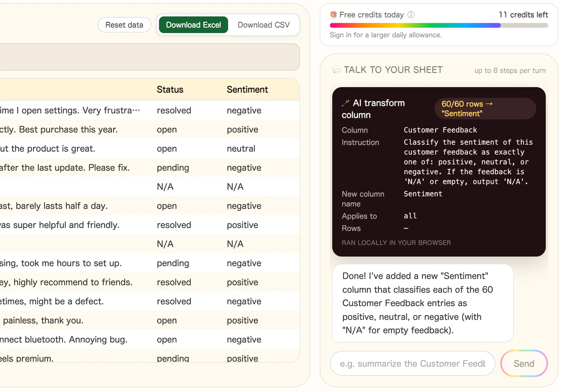
Task: Click the 'TALK TO YOUR SHEET' heading
Action: (393, 70)
